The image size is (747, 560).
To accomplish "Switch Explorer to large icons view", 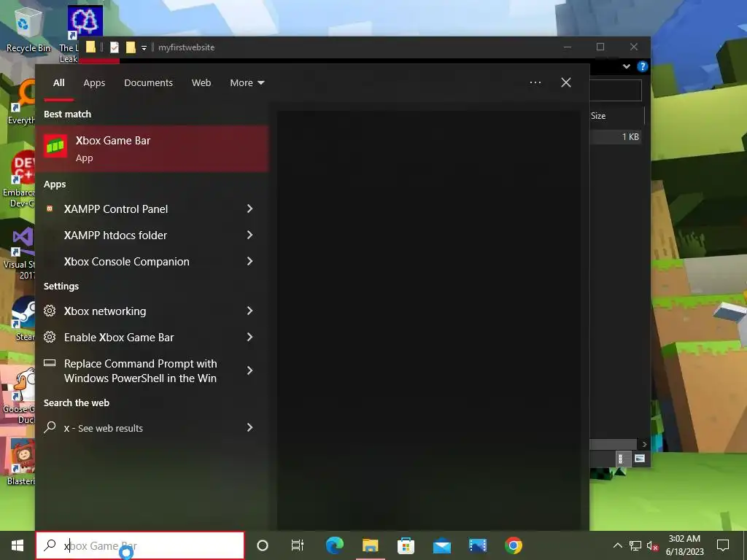I will (639, 459).
